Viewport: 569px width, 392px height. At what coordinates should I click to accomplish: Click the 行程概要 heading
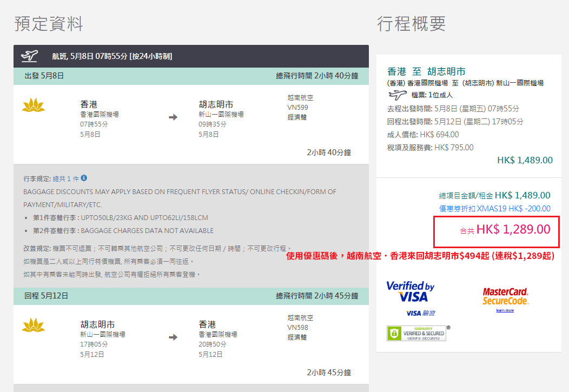(411, 24)
